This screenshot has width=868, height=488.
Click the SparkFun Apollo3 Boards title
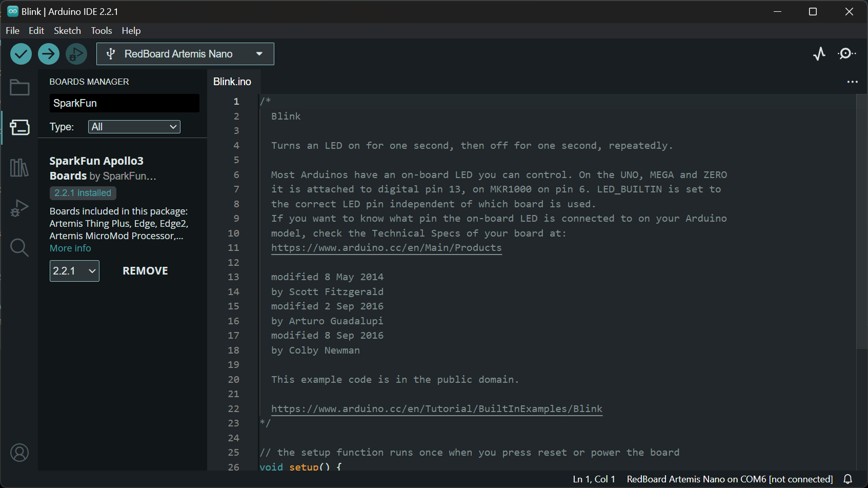(96, 168)
